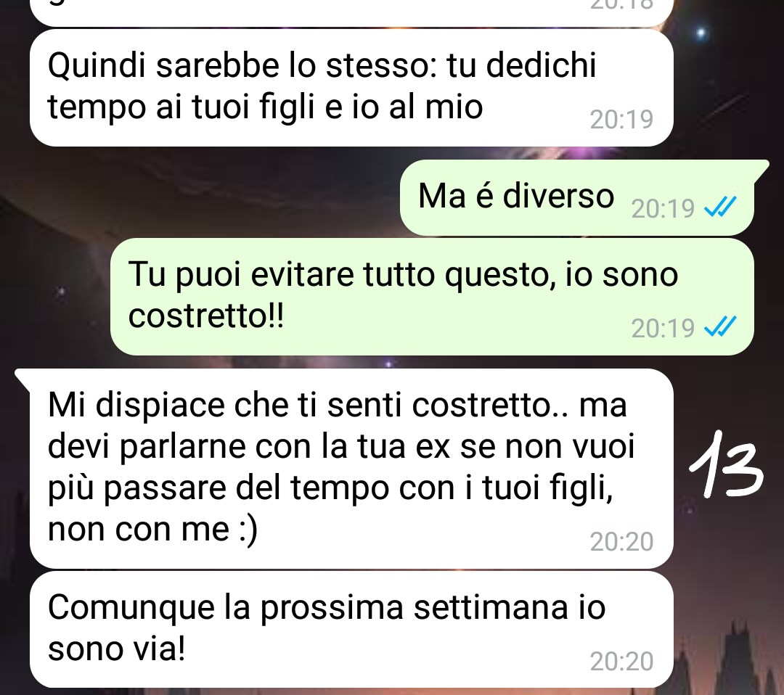
Task: Select the "Comunque la prossima settimana" message
Action: (351, 630)
